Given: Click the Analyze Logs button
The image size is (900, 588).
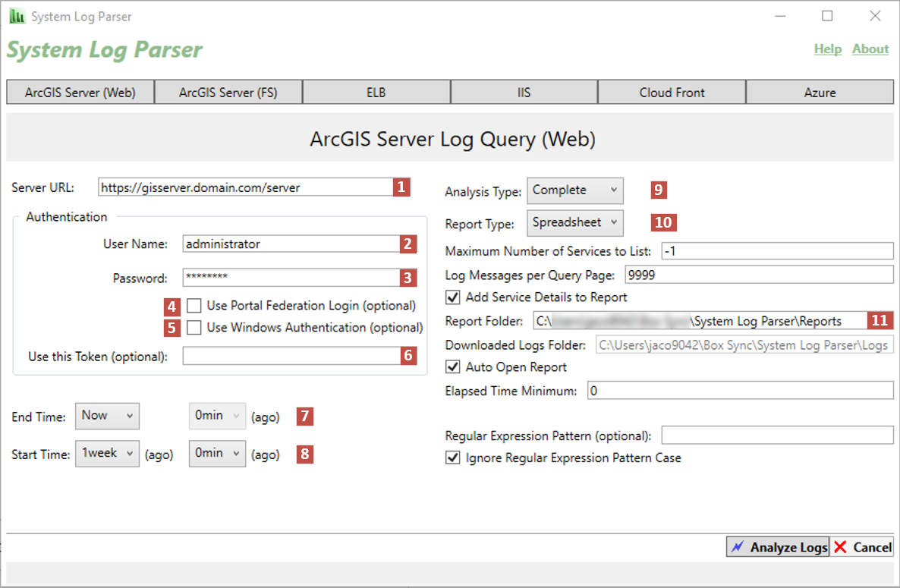Looking at the screenshot, I should click(778, 547).
